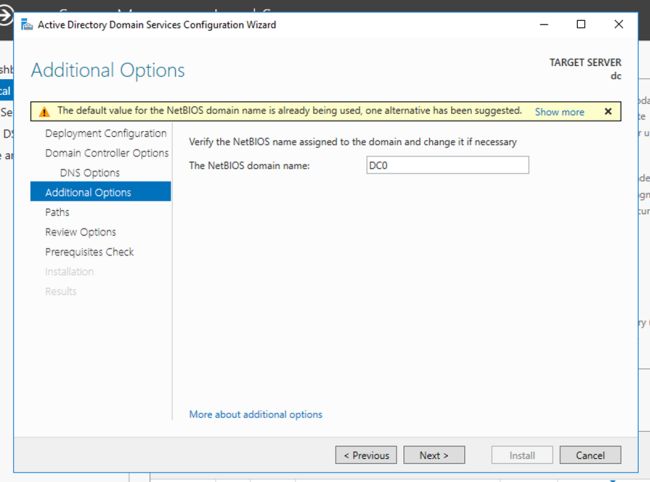Viewport: 650px width, 482px height.
Task: Open Show more in warning banner
Action: pos(559,112)
